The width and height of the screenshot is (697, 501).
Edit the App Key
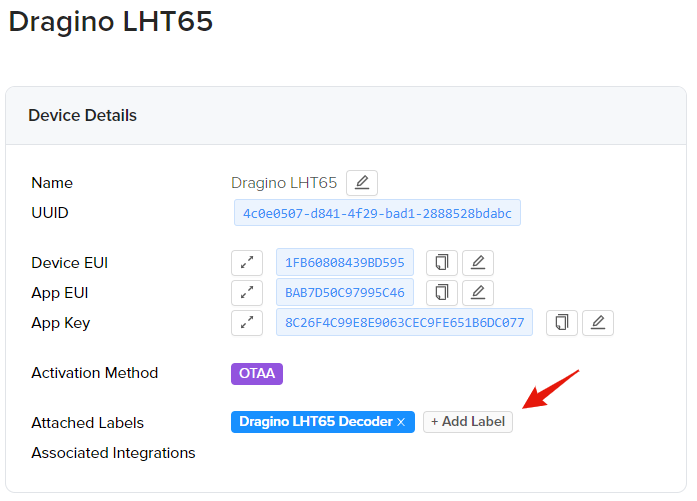598,323
